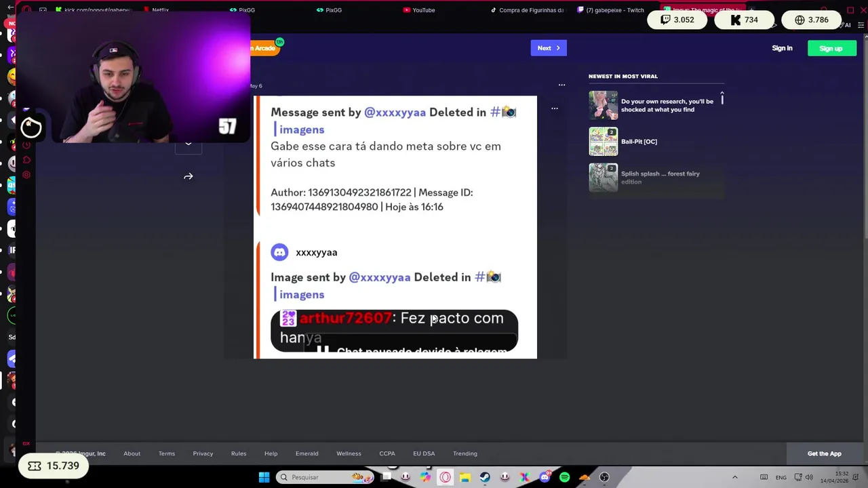Image resolution: width=868 pixels, height=488 pixels.
Task: Open the image three-dot menu beside embed
Action: 554,108
